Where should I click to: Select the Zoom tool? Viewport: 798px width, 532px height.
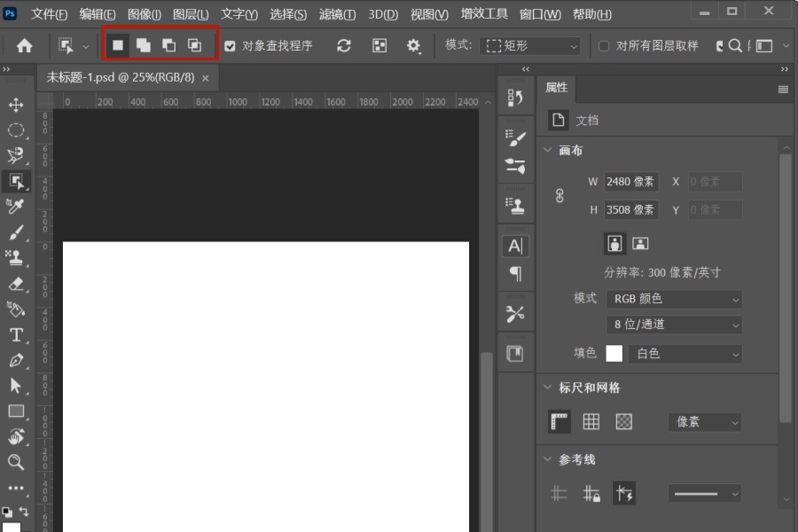[x=16, y=462]
